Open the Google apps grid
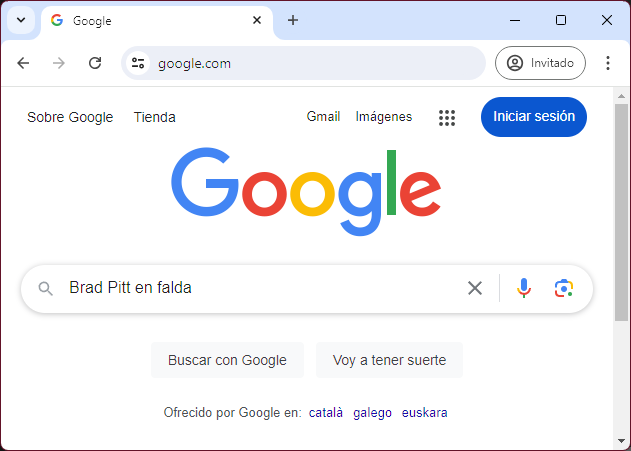631x451 pixels. [x=447, y=117]
